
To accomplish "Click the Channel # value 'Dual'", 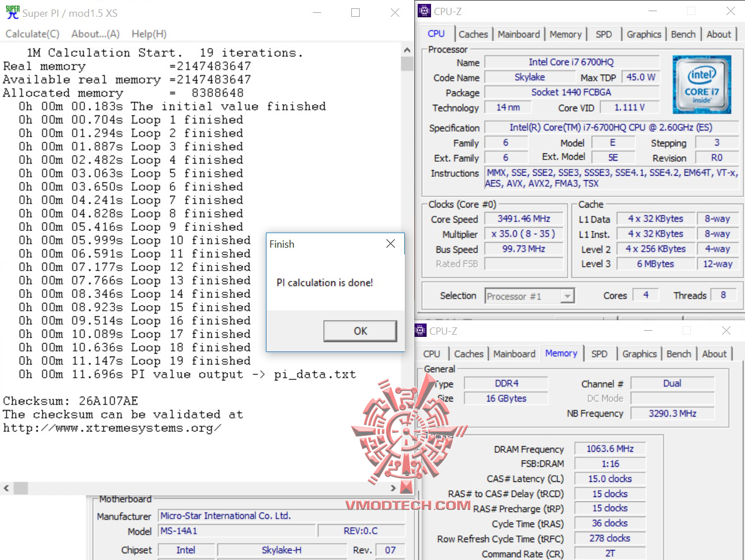I will (x=672, y=383).
